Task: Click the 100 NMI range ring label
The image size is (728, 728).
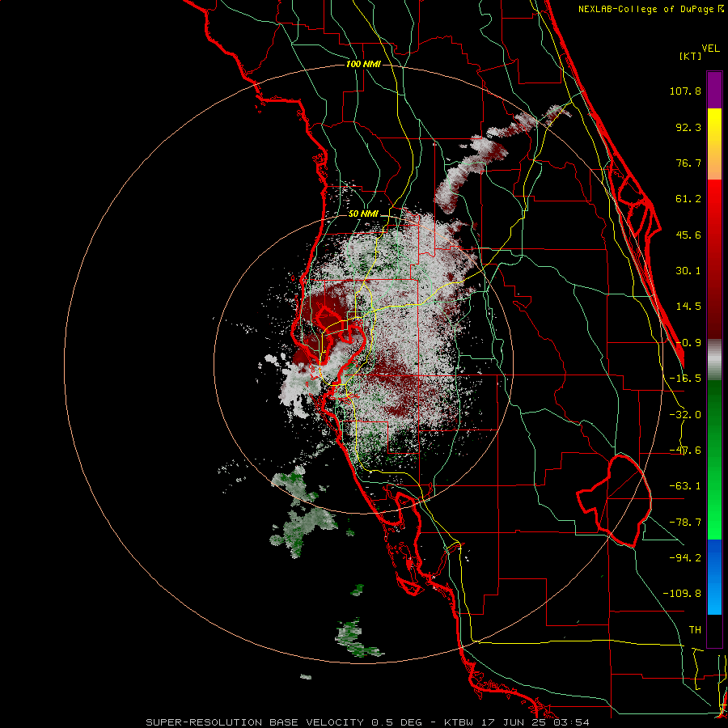Action: pyautogui.click(x=363, y=64)
